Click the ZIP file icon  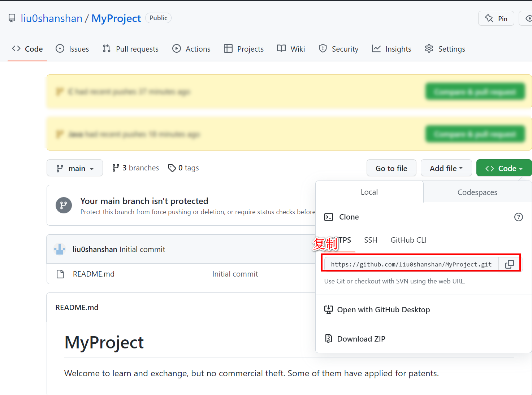point(329,338)
